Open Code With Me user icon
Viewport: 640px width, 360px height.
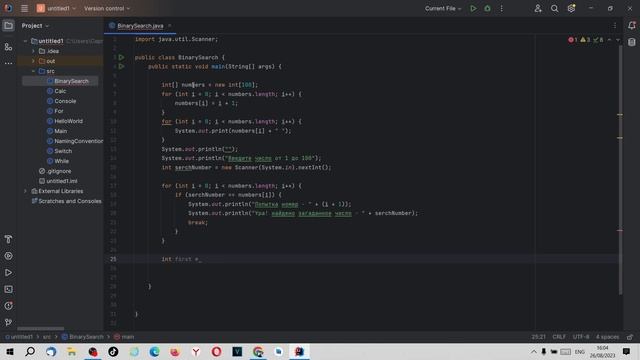point(538,8)
